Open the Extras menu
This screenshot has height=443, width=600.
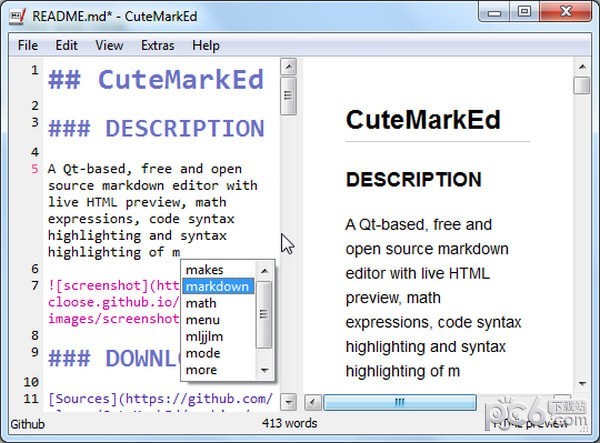(157, 45)
